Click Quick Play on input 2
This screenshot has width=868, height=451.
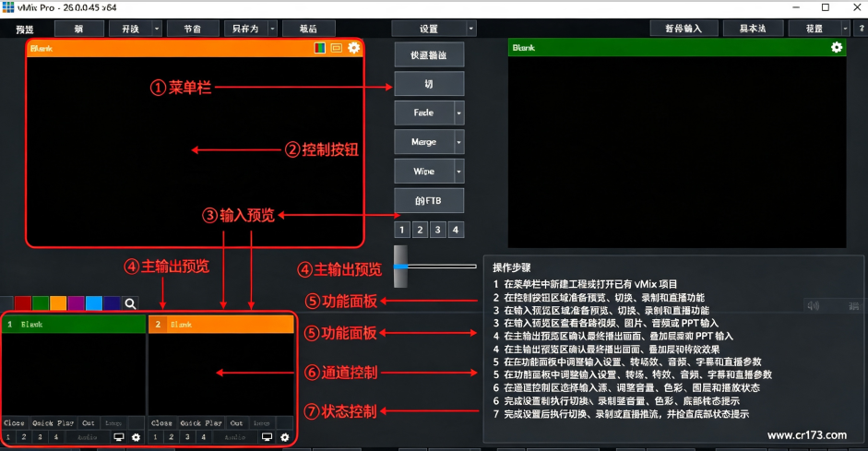(201, 423)
